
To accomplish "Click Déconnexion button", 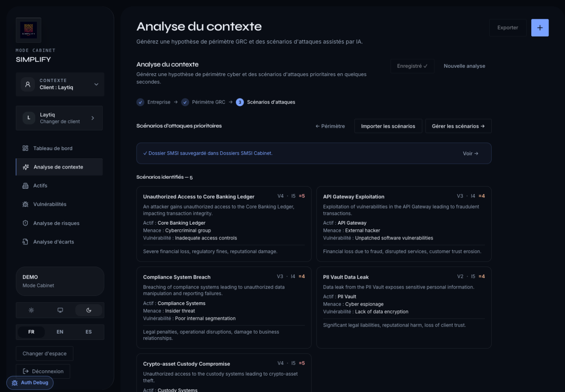I will 43,371.
